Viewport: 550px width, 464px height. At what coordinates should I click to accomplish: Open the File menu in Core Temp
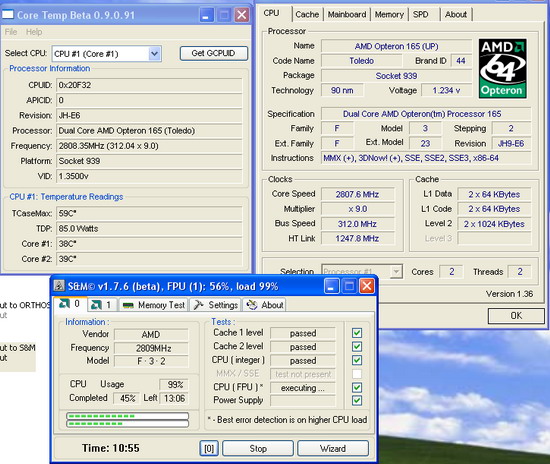11,32
